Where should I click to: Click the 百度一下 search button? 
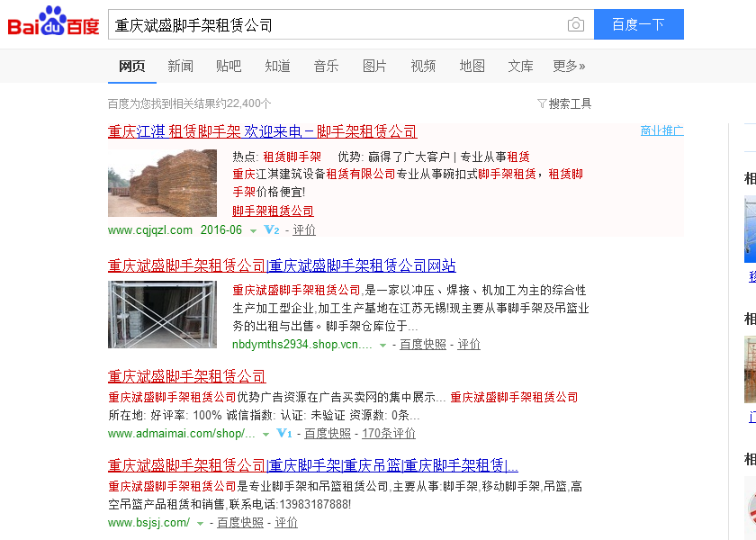coord(639,24)
